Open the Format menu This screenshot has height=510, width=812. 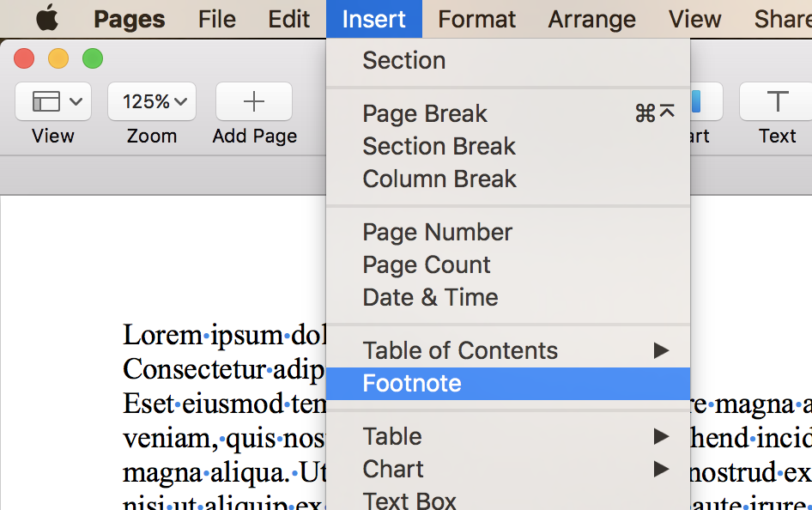tap(476, 19)
